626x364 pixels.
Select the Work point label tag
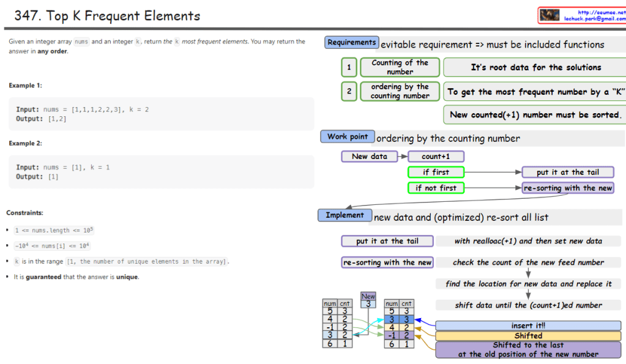point(347,137)
